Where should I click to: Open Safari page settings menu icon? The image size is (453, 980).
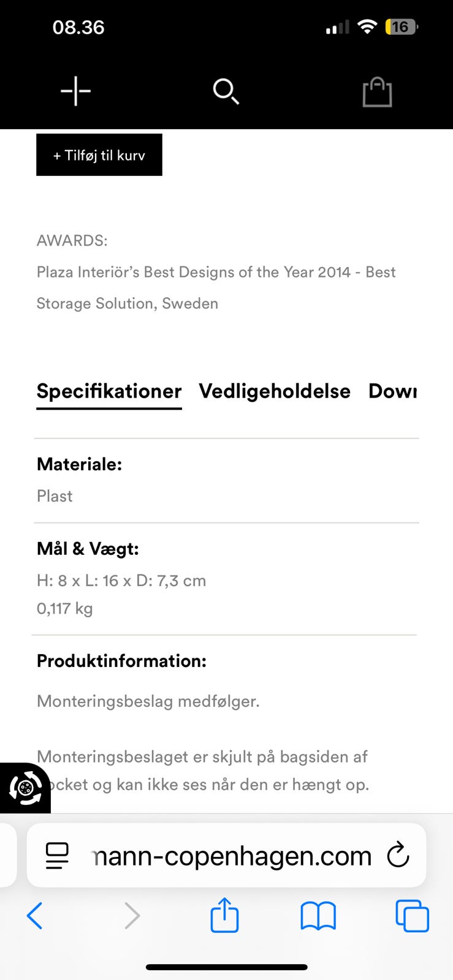point(58,856)
